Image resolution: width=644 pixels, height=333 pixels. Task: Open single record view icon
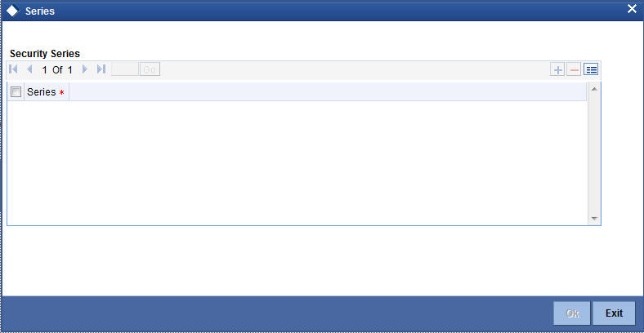pyautogui.click(x=591, y=69)
